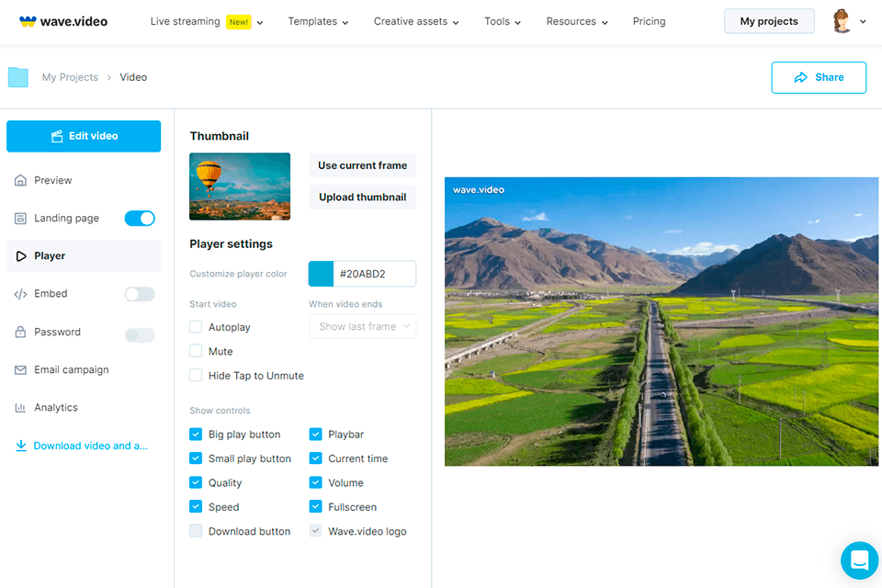This screenshot has width=882, height=588.
Task: Click the video preview player
Action: (661, 322)
